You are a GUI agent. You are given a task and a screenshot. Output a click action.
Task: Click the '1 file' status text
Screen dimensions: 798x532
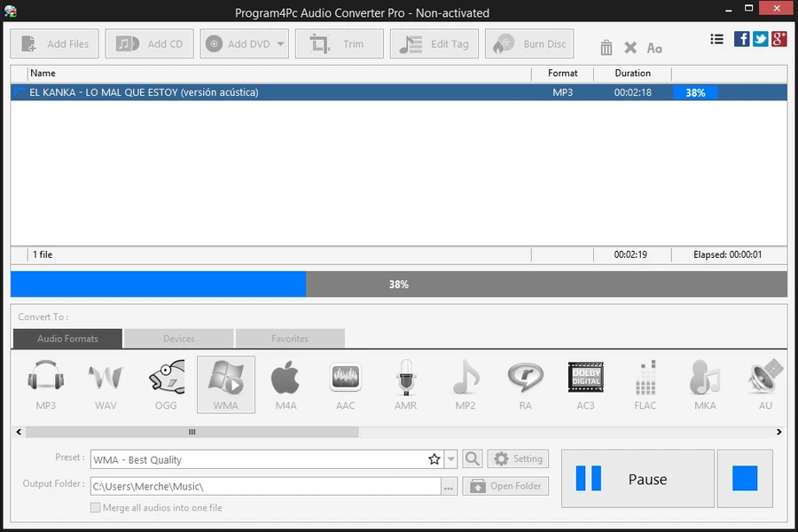coord(43,254)
